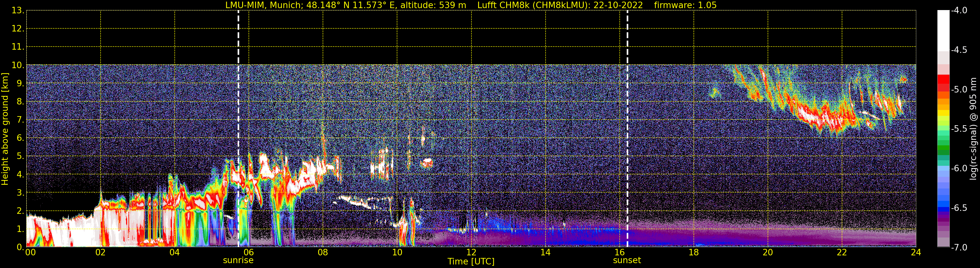Click the 'Height above ground [km]' axis title
The width and height of the screenshot is (980, 268).
point(5,129)
